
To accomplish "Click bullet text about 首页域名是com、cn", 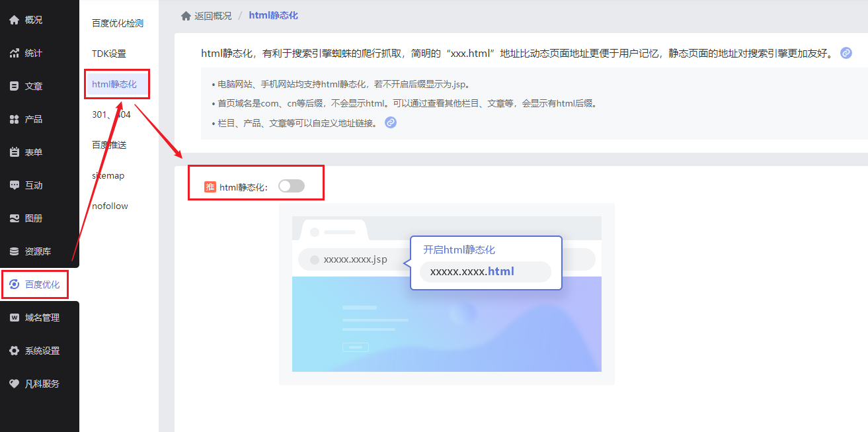I will click(407, 103).
